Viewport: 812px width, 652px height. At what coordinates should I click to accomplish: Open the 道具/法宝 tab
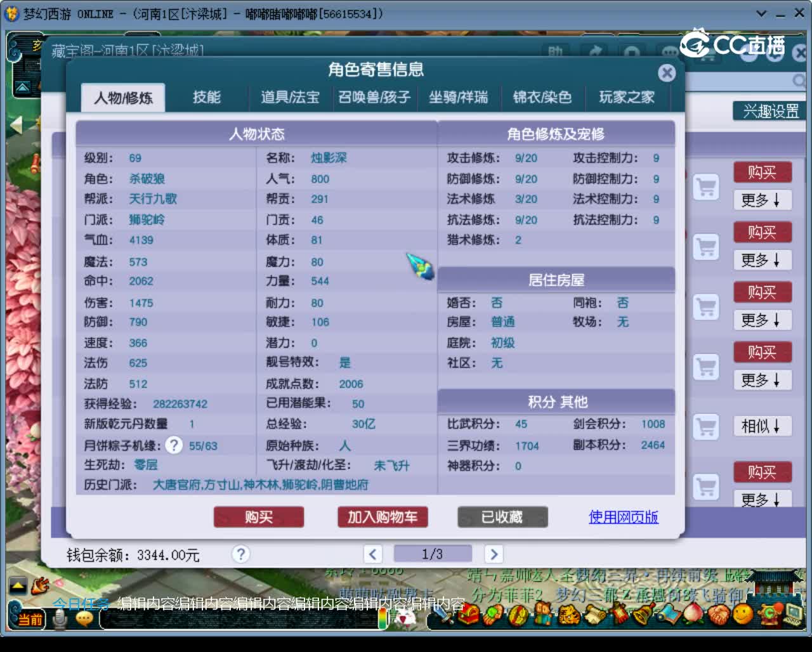tap(290, 97)
